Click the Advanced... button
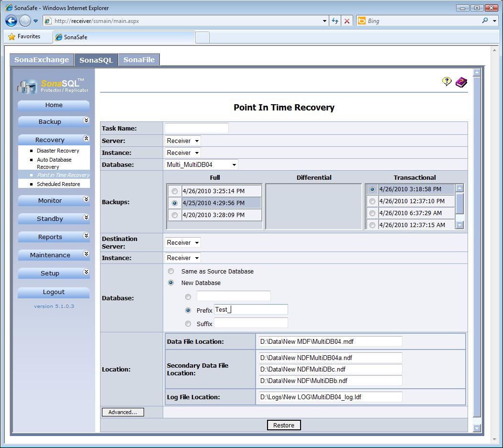This screenshot has width=503, height=448. tap(123, 412)
